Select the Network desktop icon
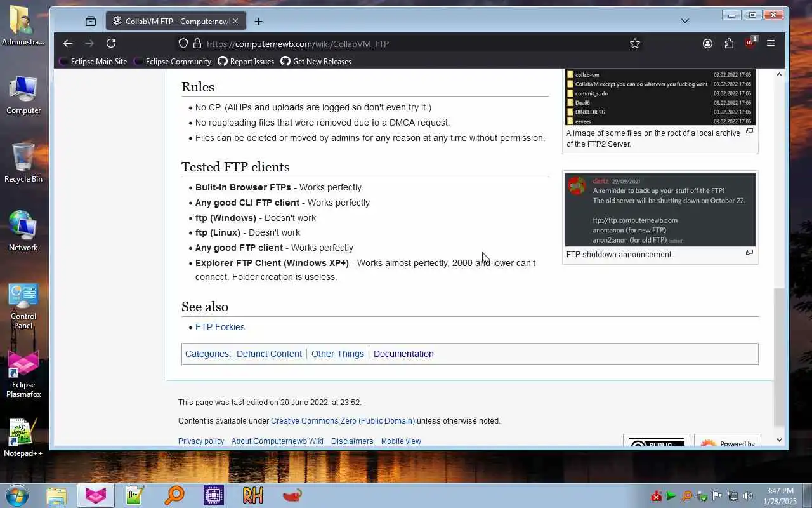This screenshot has height=508, width=812. point(23,231)
